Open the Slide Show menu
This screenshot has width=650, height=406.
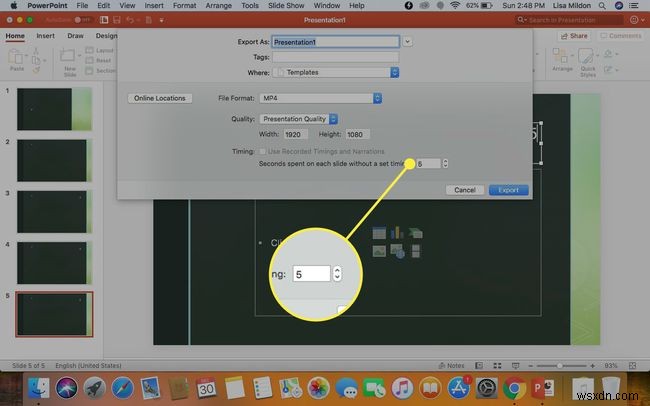(x=286, y=6)
